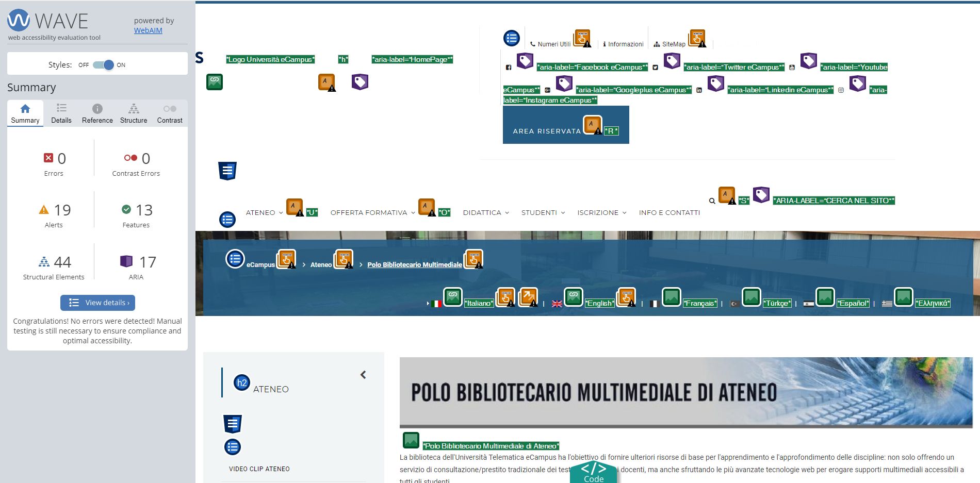Image resolution: width=980 pixels, height=483 pixels.
Task: Open INFO E CONTATTI menu item
Action: coord(669,212)
